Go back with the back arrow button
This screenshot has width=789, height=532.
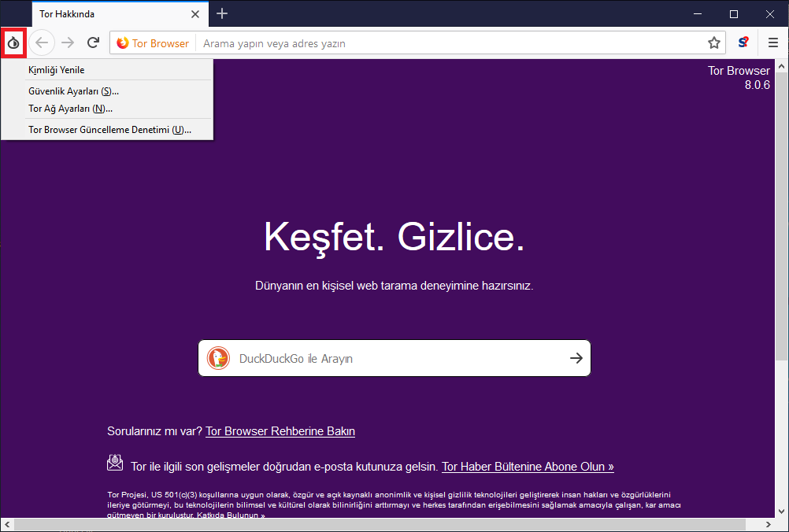pos(42,43)
